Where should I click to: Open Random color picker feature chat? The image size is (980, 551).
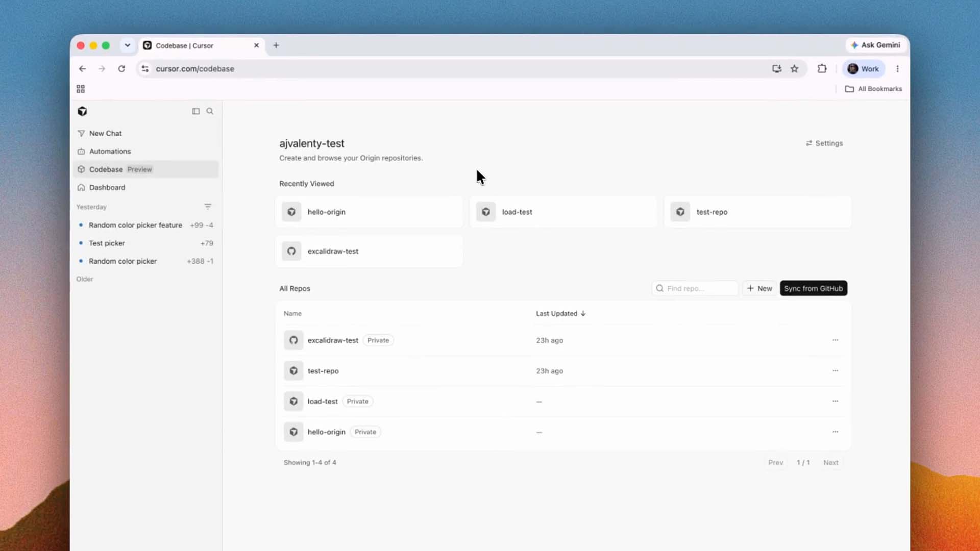click(145, 225)
